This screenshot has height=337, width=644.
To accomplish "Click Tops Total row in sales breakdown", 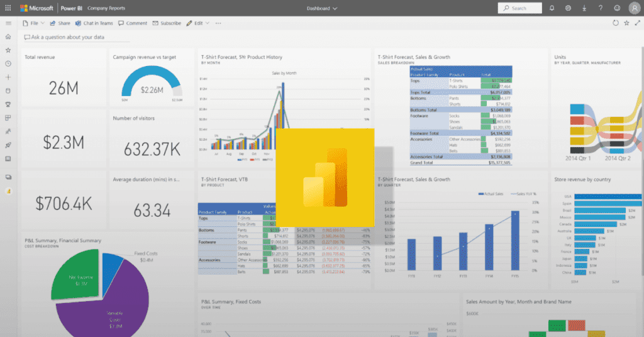I will coord(460,92).
